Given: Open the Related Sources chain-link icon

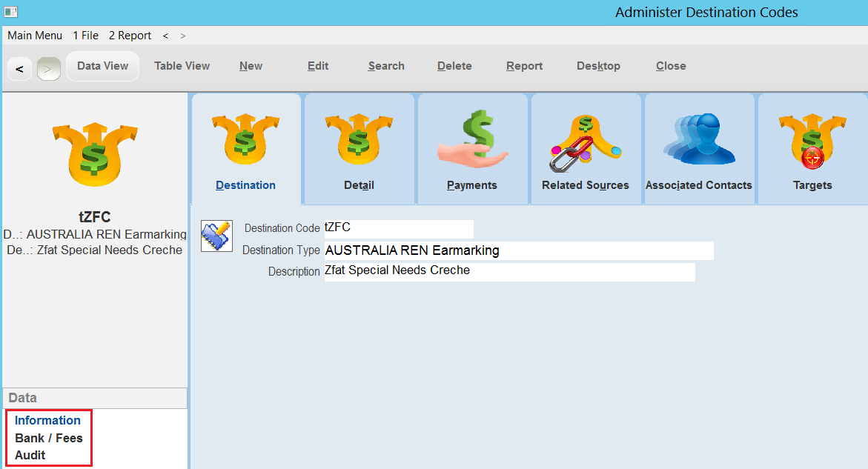Looking at the screenshot, I should click(x=586, y=143).
